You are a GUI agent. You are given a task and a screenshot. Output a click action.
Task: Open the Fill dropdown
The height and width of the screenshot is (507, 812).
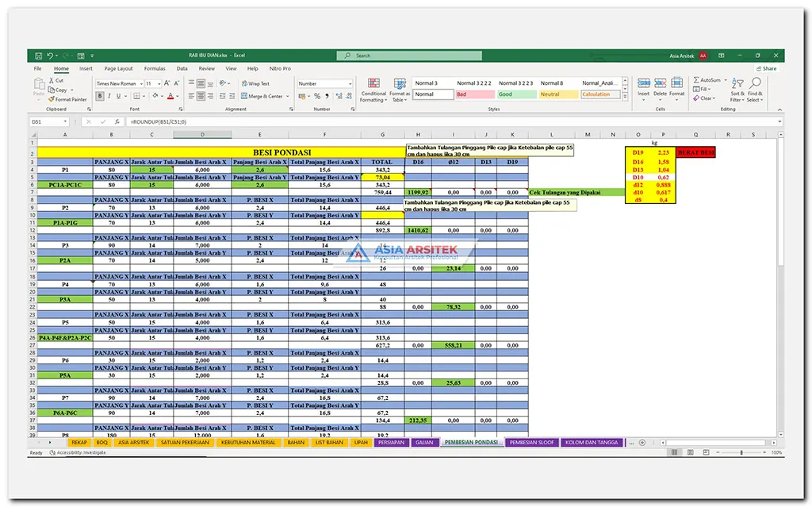(x=703, y=89)
